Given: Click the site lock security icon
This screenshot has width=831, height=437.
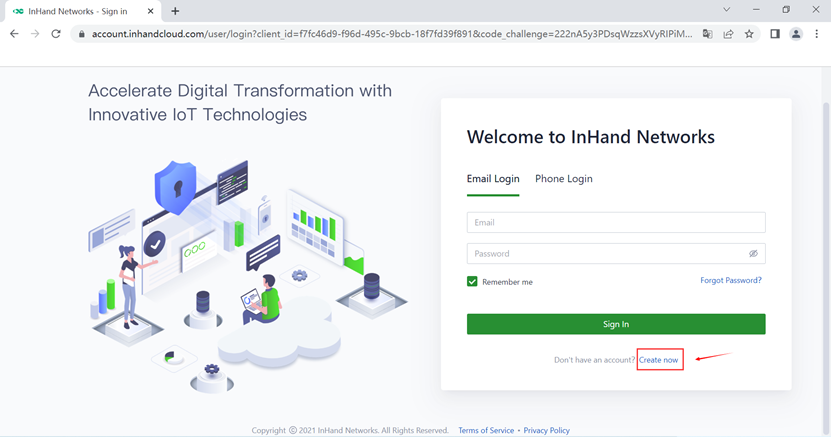Looking at the screenshot, I should (x=83, y=33).
